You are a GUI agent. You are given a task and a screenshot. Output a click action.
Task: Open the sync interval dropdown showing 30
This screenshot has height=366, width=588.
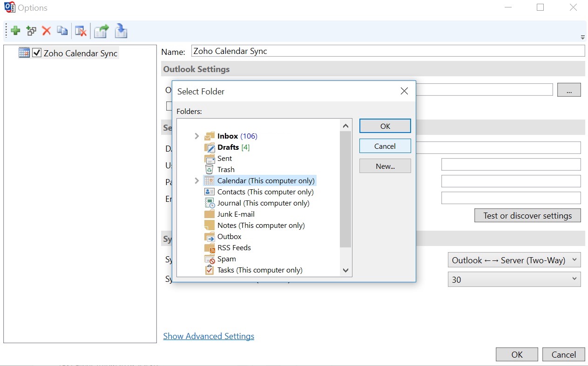tap(514, 280)
